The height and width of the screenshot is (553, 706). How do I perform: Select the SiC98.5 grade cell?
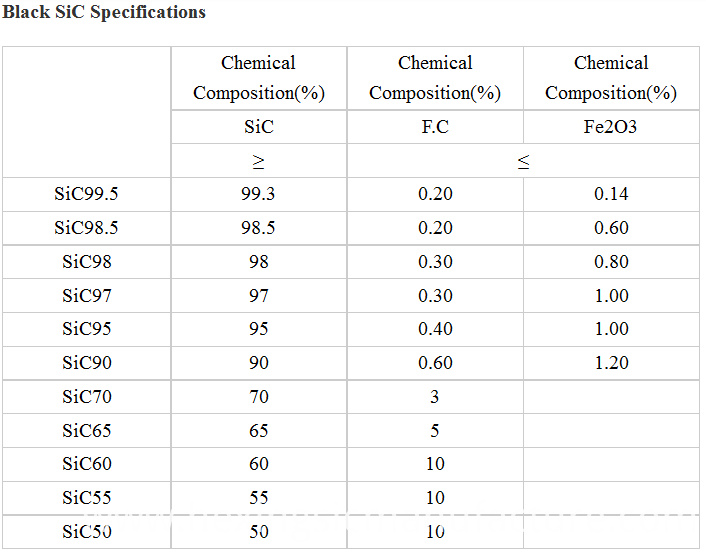pyautogui.click(x=86, y=228)
